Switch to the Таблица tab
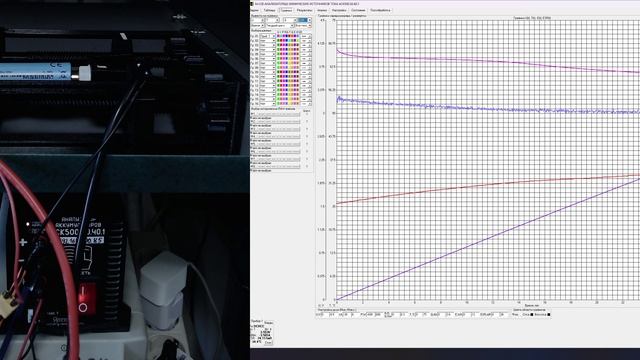Screen dimensions: 640x360 point(269,10)
